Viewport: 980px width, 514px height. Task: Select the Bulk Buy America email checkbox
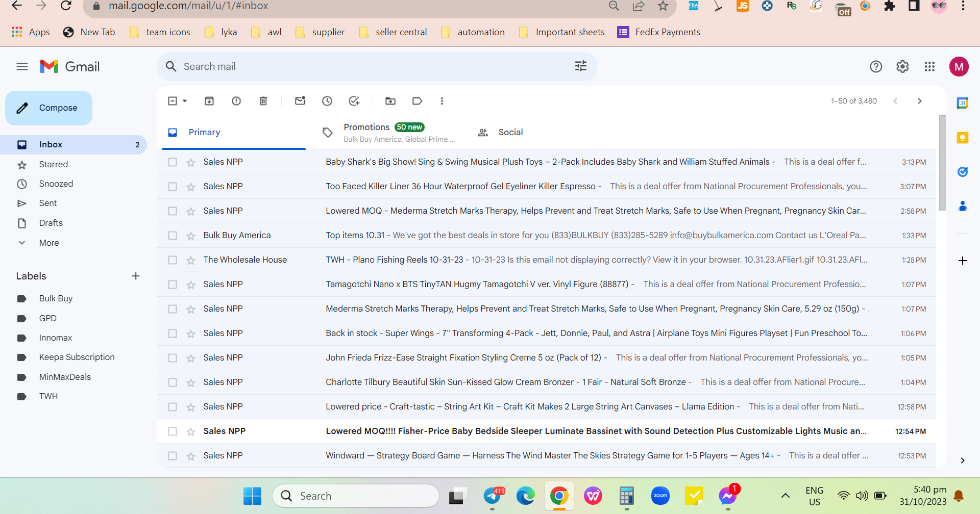coord(173,236)
